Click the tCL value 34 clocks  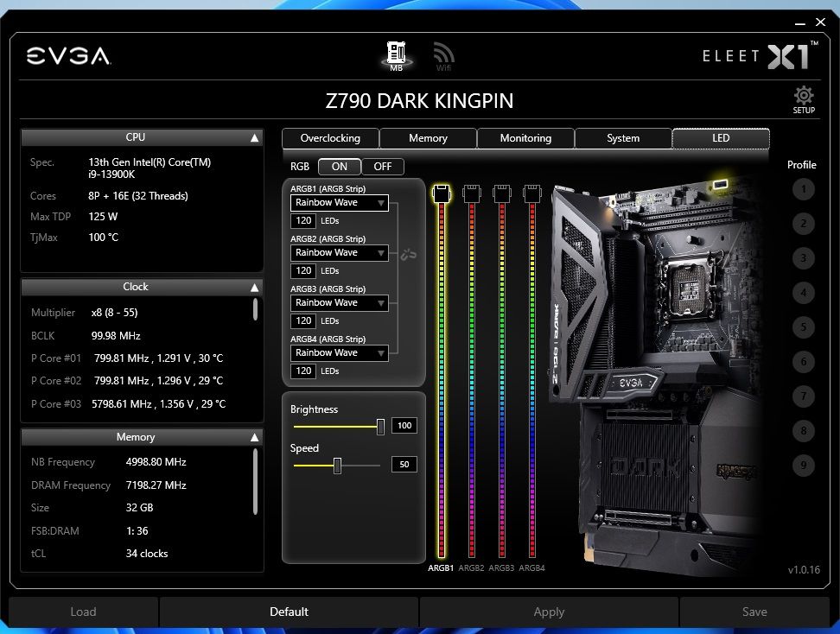pyautogui.click(x=147, y=554)
